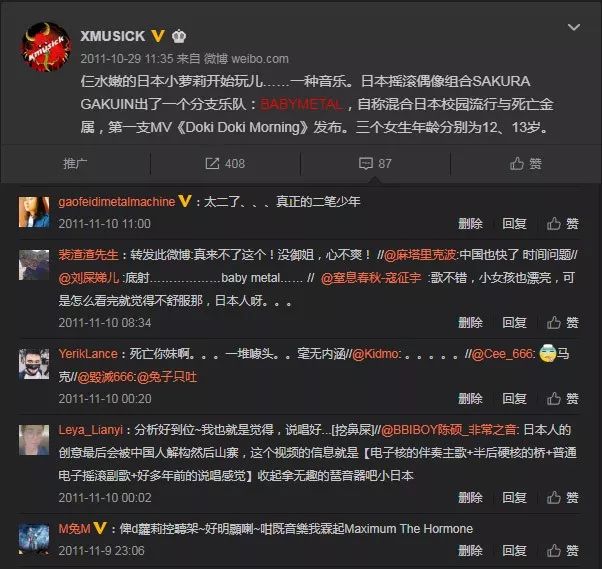Like the Leya_Lianyi comment
The height and width of the screenshot is (569, 602).
pos(562,498)
